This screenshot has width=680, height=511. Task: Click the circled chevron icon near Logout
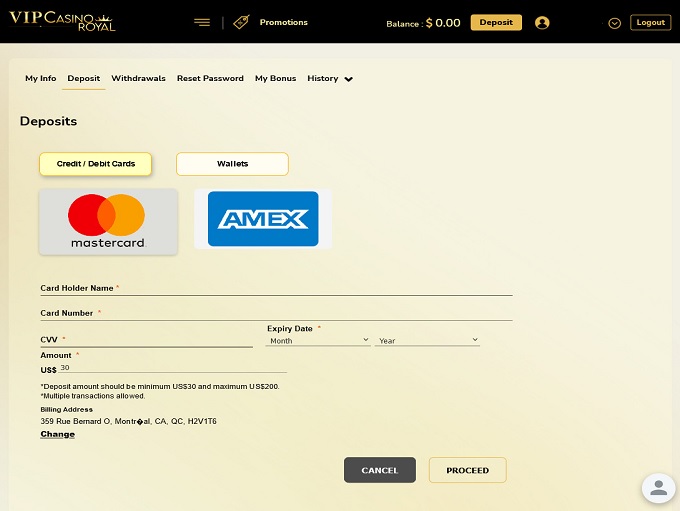click(615, 23)
